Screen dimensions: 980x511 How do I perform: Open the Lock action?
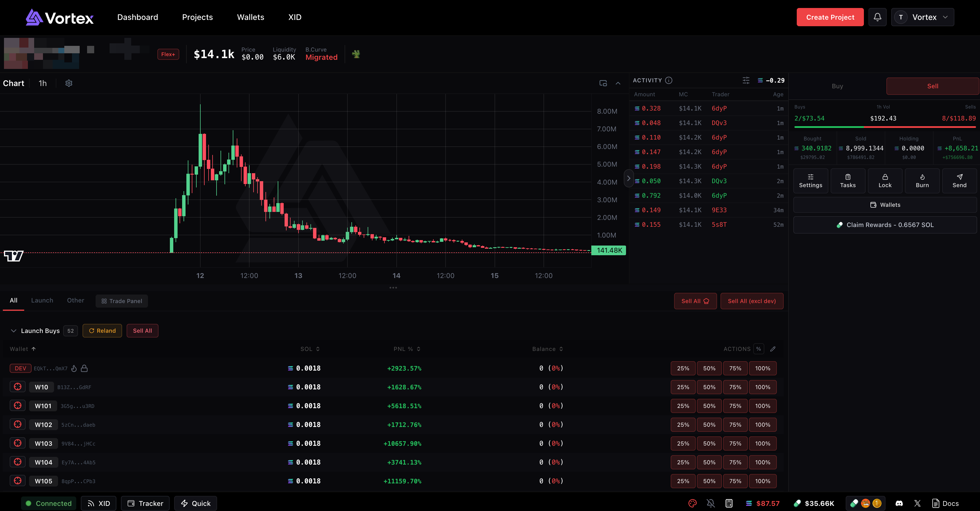(884, 181)
